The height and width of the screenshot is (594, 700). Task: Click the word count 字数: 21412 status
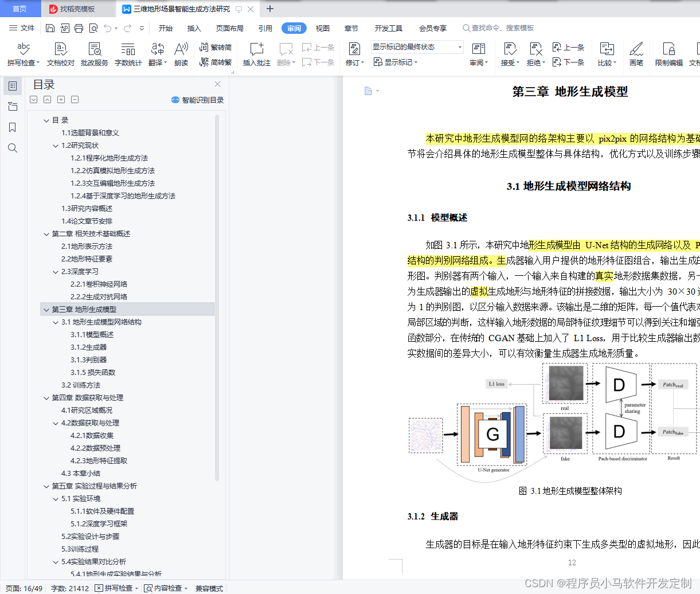[70, 588]
